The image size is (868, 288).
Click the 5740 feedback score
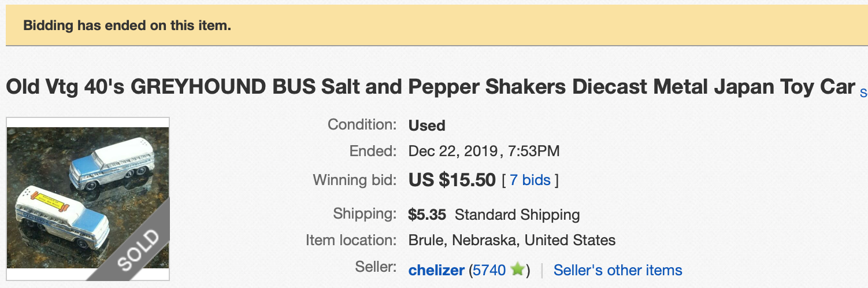pos(489,270)
